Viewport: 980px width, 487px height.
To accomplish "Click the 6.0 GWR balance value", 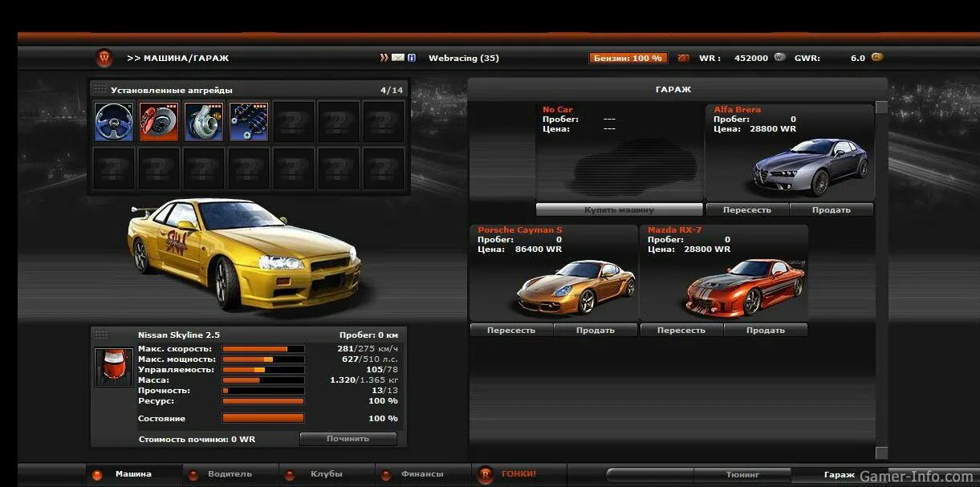I will point(858,58).
